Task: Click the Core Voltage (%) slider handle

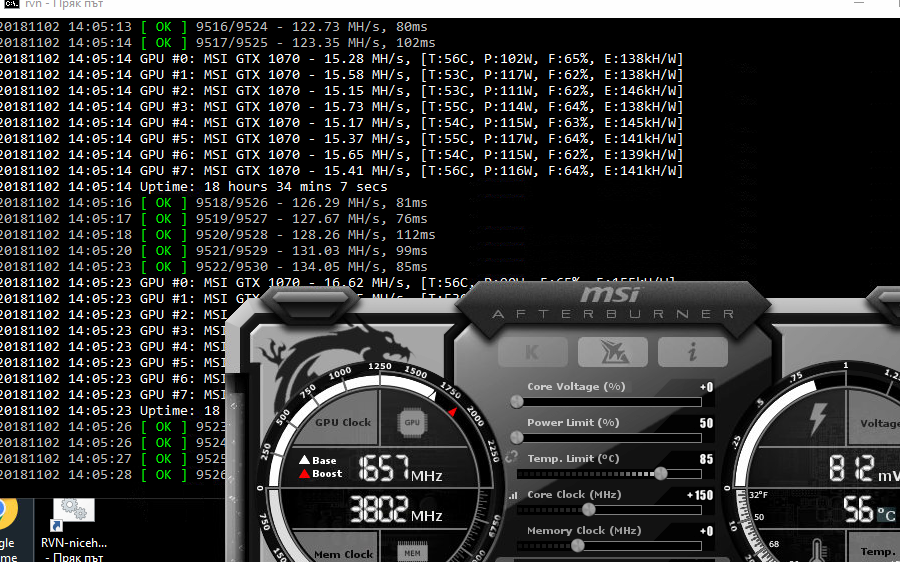Action: pos(517,402)
